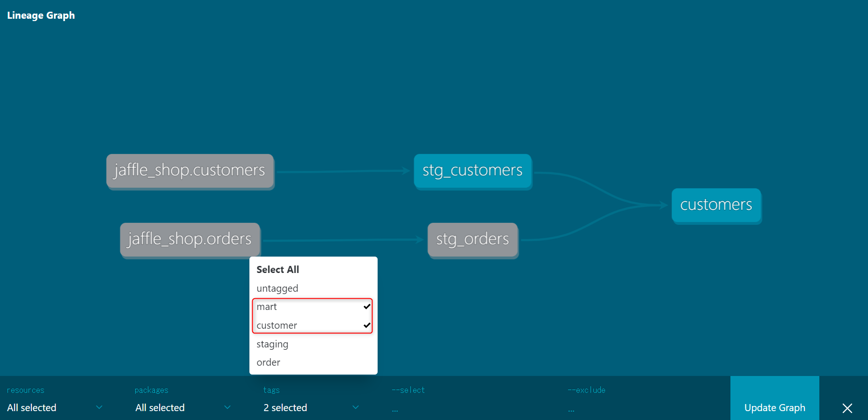Open the packages dropdown
The image size is (868, 420).
[x=183, y=408]
